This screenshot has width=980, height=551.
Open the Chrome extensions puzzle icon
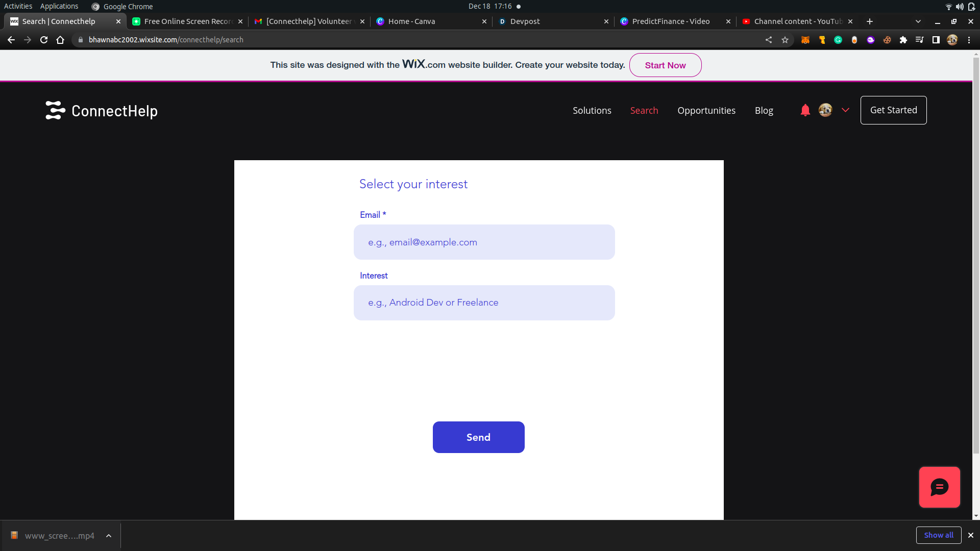click(x=903, y=40)
